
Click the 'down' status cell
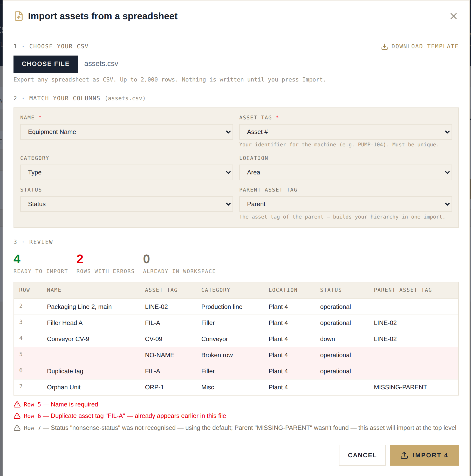pyautogui.click(x=327, y=339)
